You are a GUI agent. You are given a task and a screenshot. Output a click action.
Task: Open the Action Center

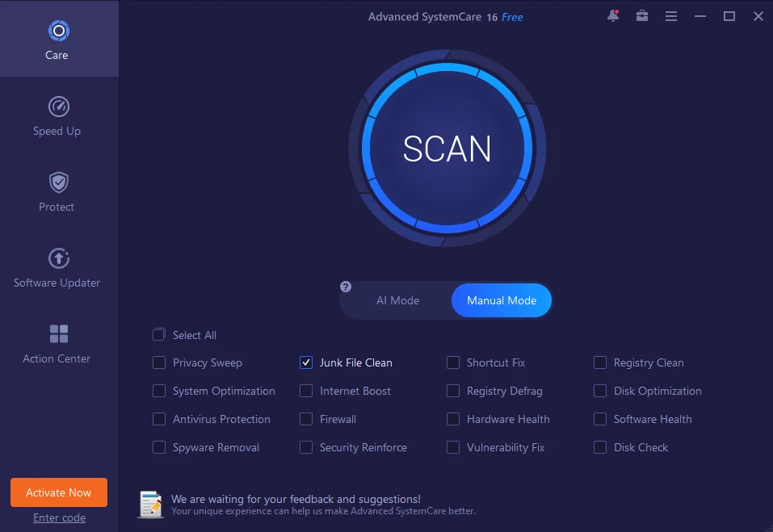point(57,343)
